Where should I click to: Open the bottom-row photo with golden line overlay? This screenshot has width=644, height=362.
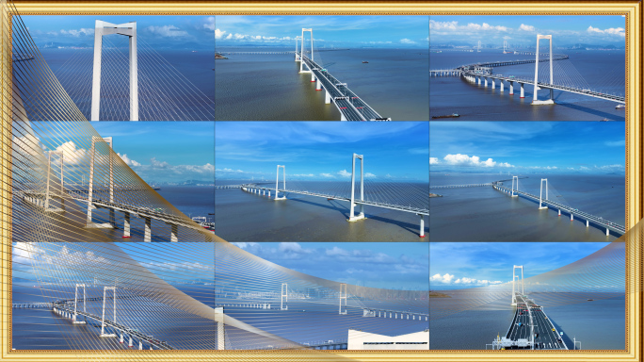point(113,296)
